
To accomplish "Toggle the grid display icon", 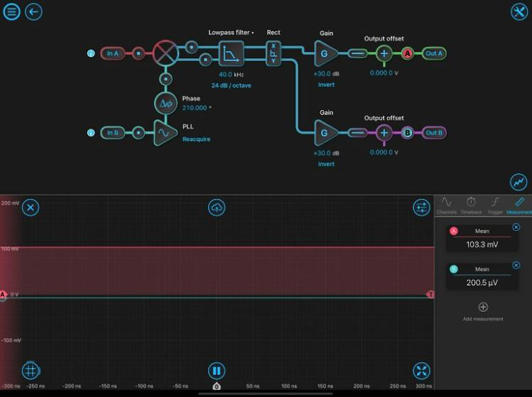I will pos(30,370).
